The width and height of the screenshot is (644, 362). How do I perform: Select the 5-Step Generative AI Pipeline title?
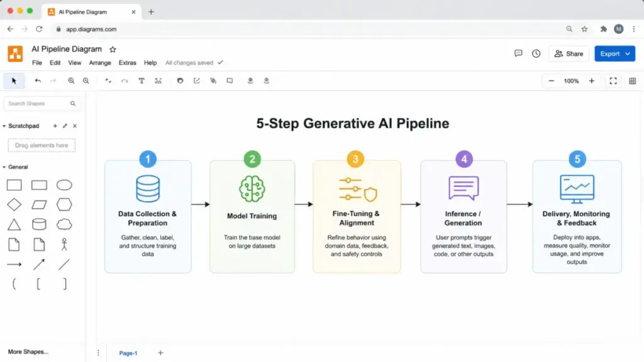[352, 123]
